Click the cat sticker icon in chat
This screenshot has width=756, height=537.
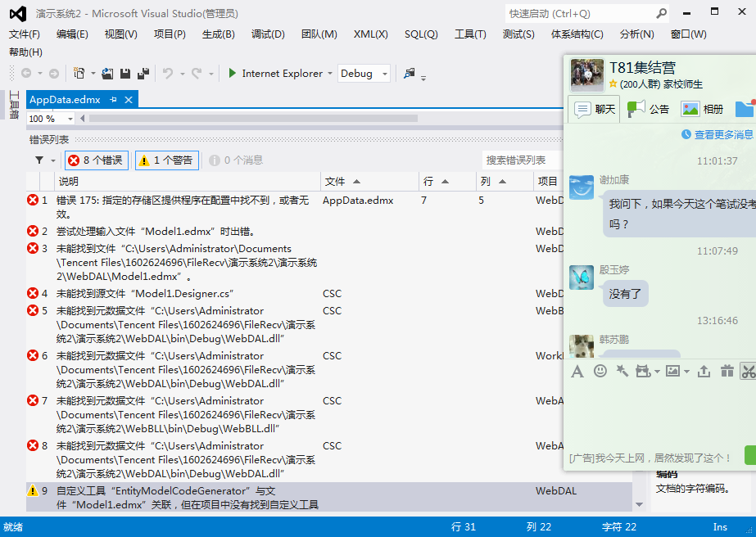(643, 371)
